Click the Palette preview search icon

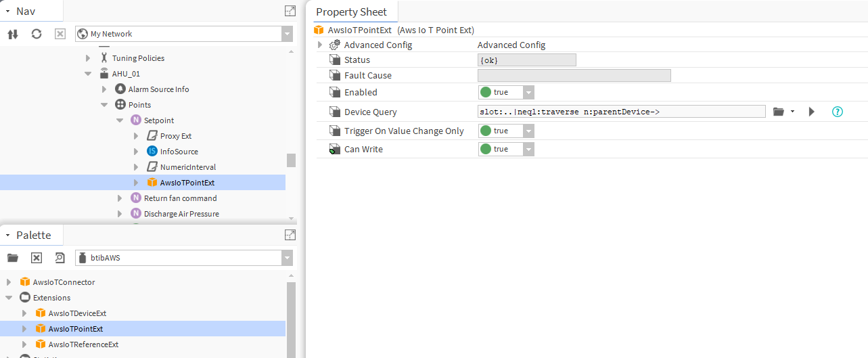pos(60,258)
